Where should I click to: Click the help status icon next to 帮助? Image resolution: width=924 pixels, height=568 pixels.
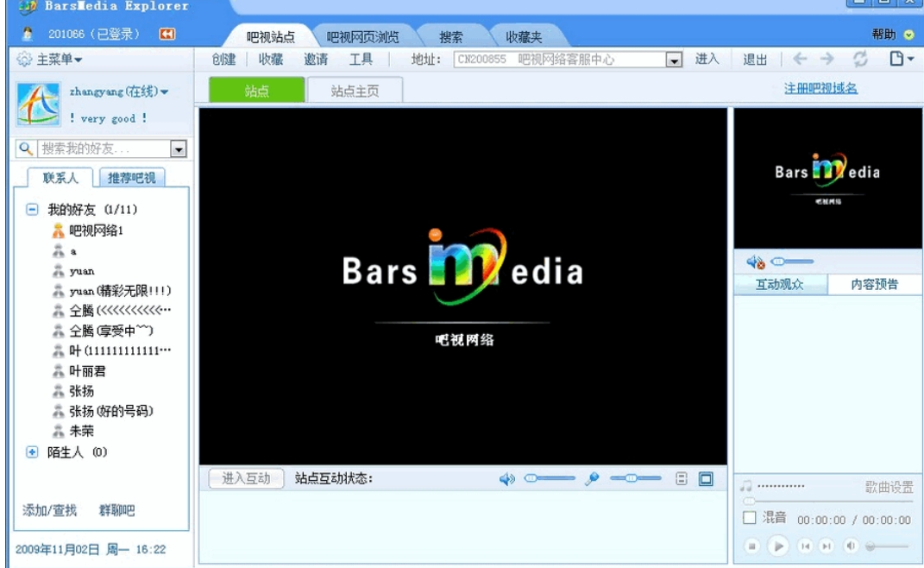(909, 35)
